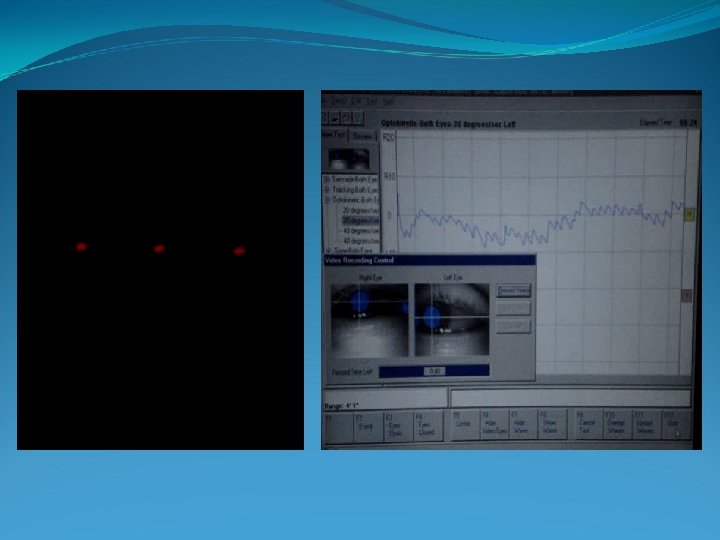Click the F11 Upload Waves button

click(646, 424)
